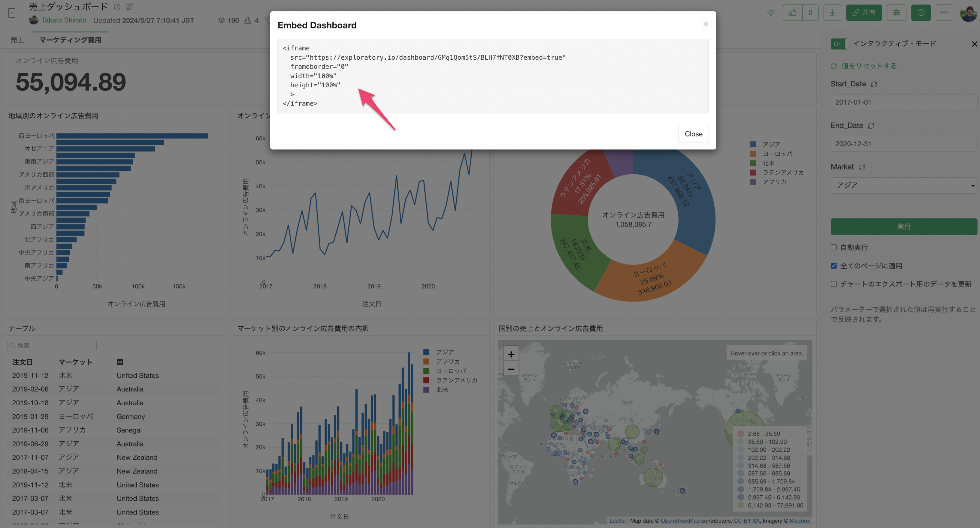
Task: Click the End_Date input field
Action: (x=903, y=144)
